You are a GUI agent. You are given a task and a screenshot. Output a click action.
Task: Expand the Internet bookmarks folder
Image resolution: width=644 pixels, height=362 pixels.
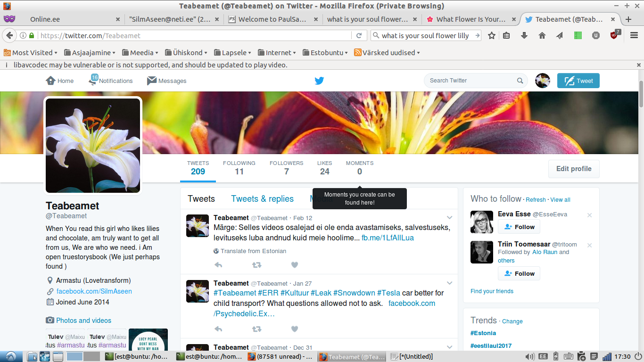tap(276, 53)
